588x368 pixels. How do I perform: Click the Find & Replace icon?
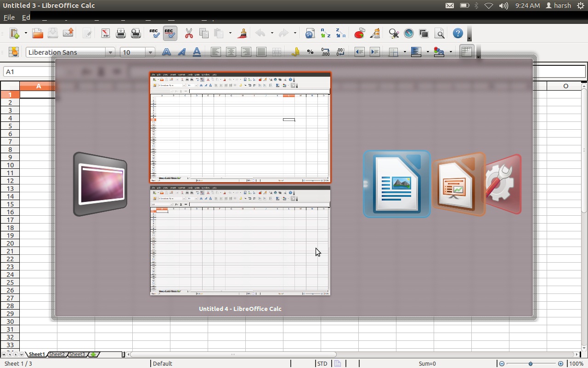point(394,33)
